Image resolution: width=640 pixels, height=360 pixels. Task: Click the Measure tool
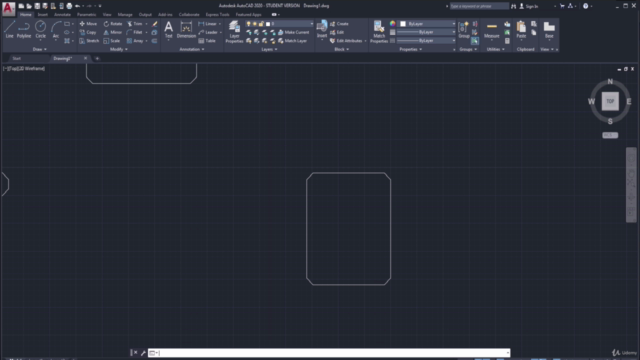coord(491,30)
